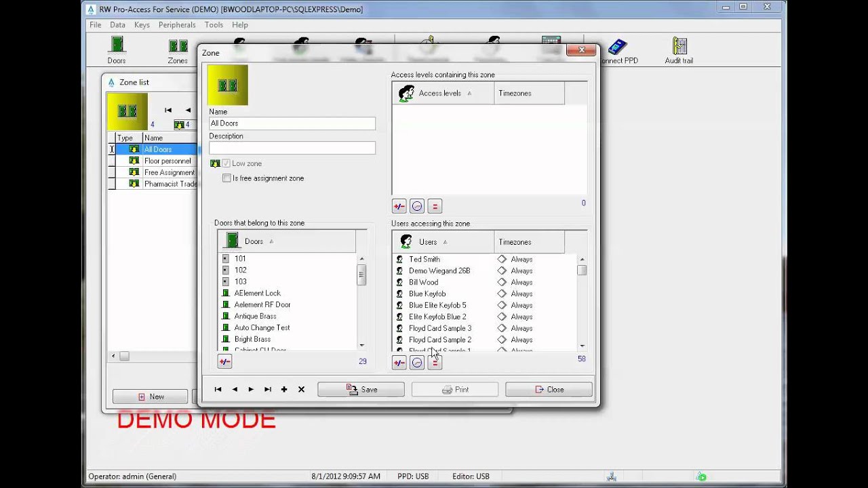Image resolution: width=868 pixels, height=488 pixels.
Task: Click Timezones header in access levels table
Action: 530,94
